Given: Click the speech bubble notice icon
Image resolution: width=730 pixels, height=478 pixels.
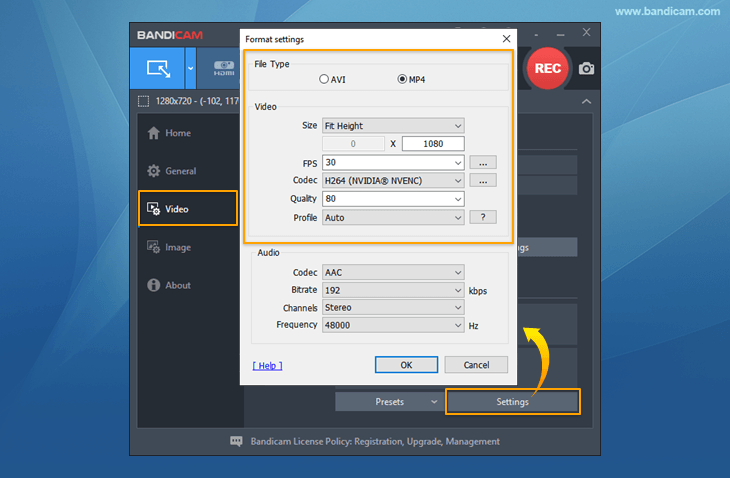Looking at the screenshot, I should (236, 441).
